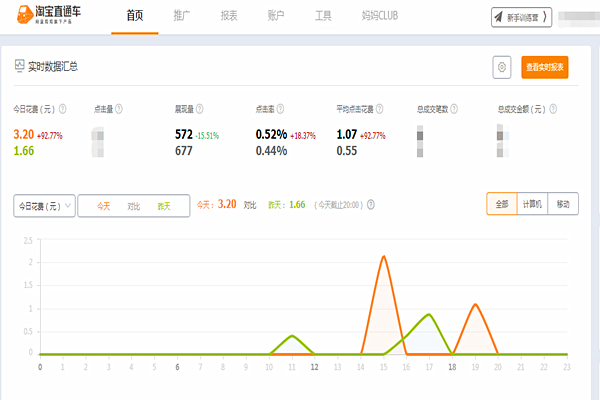Open the 工具 tab
This screenshot has width=600, height=400.
323,16
